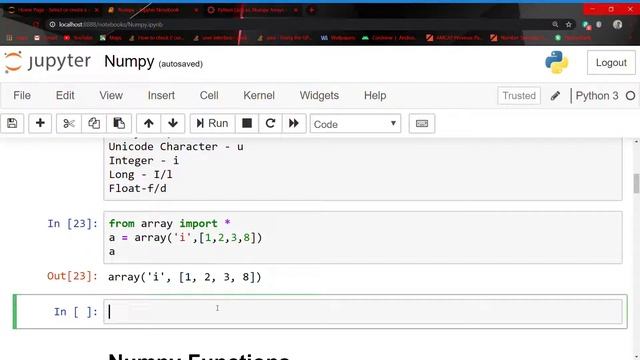640x360 pixels.
Task: Click the Jupyter logo
Action: 47,62
